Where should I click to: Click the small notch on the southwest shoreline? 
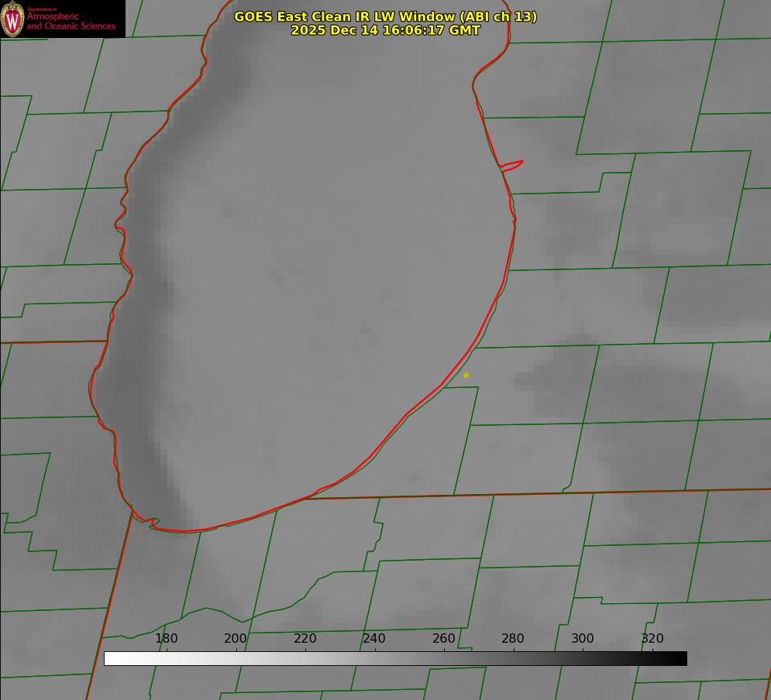[x=153, y=523]
